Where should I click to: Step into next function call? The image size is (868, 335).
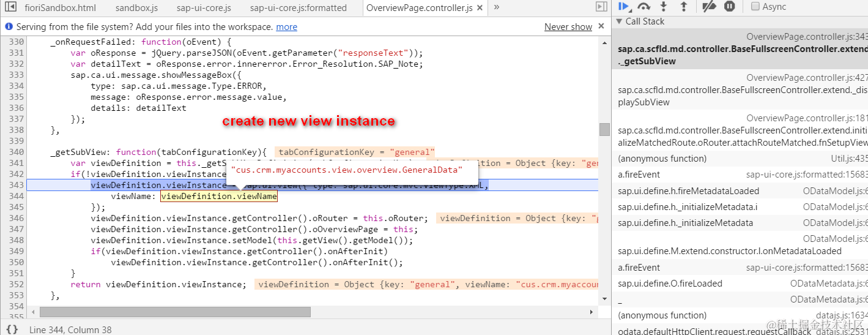(664, 7)
